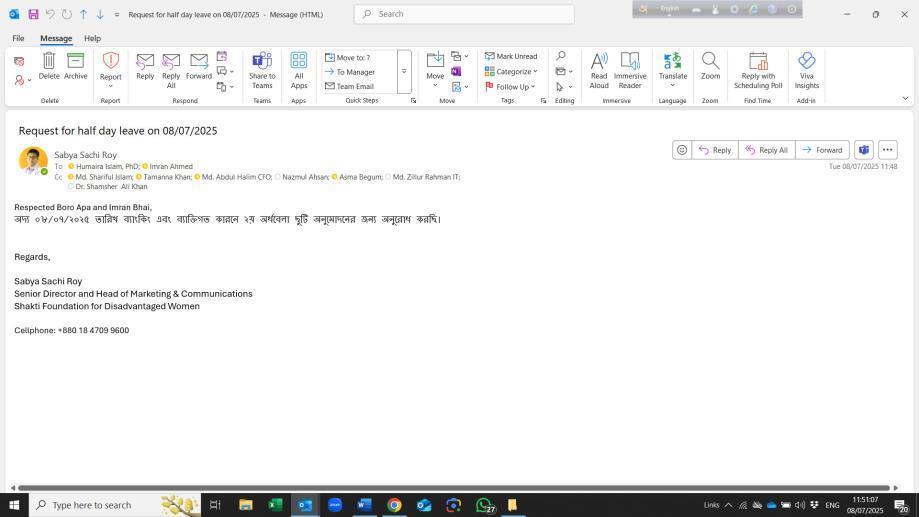Add a reaction with the smiley icon
Image resolution: width=919 pixels, height=517 pixels.
click(x=682, y=150)
